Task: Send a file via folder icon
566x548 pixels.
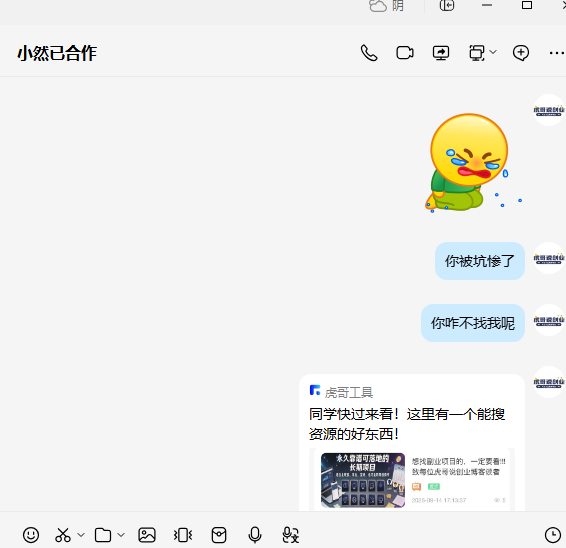Action: point(103,535)
